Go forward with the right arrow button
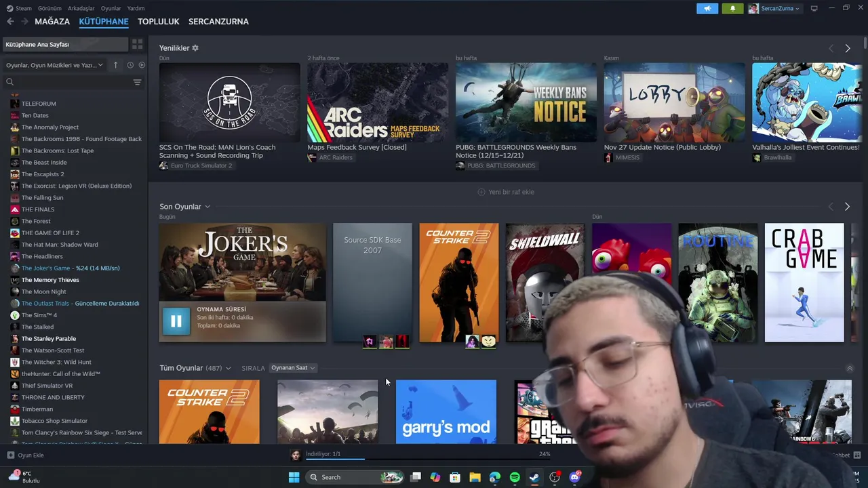This screenshot has width=868, height=488. (24, 22)
